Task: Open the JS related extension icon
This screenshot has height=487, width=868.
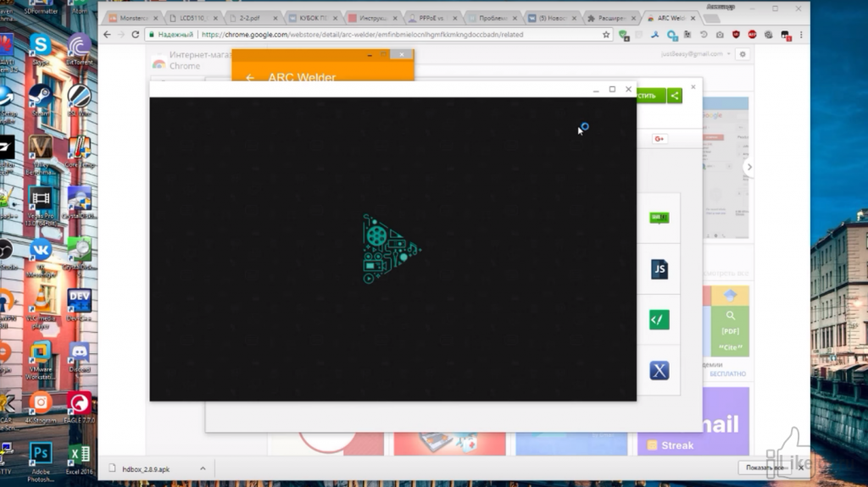Action: [659, 269]
